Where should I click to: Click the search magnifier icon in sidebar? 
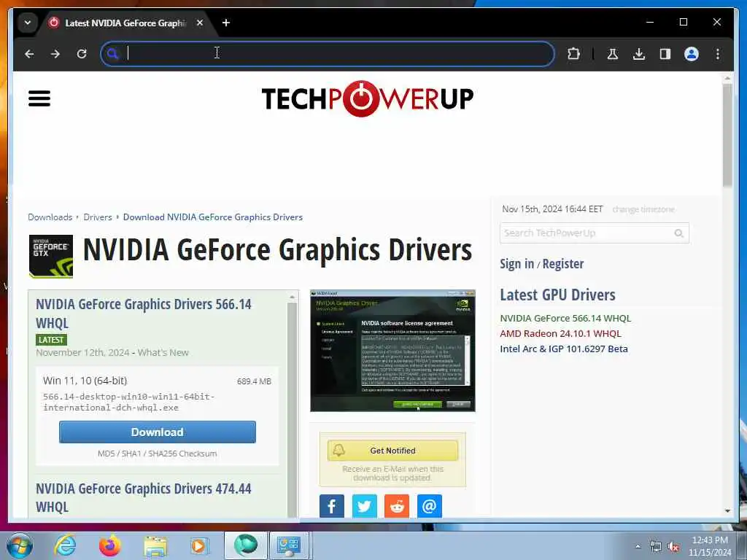point(679,233)
